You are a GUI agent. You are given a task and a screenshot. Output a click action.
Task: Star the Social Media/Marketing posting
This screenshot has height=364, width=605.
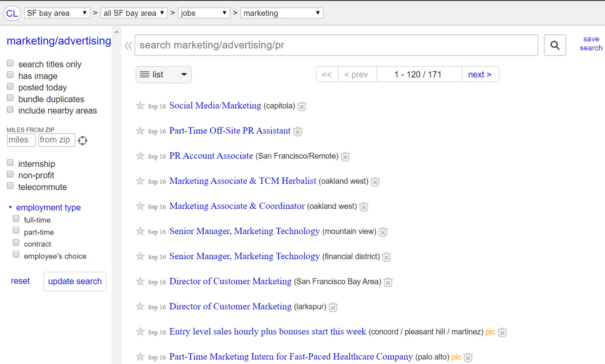coord(140,105)
